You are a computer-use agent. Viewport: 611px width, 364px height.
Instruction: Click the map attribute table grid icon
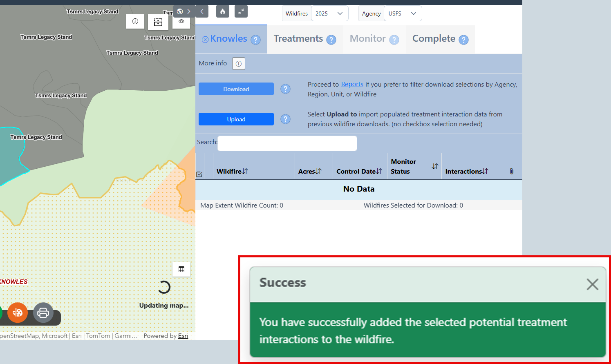coord(181,269)
